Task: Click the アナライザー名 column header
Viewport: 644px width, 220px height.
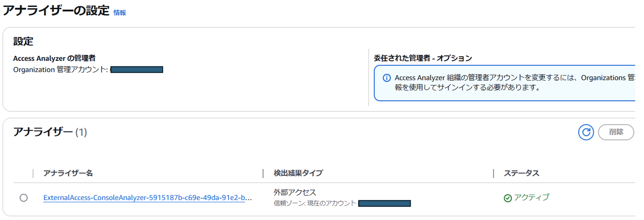Action: (68, 173)
